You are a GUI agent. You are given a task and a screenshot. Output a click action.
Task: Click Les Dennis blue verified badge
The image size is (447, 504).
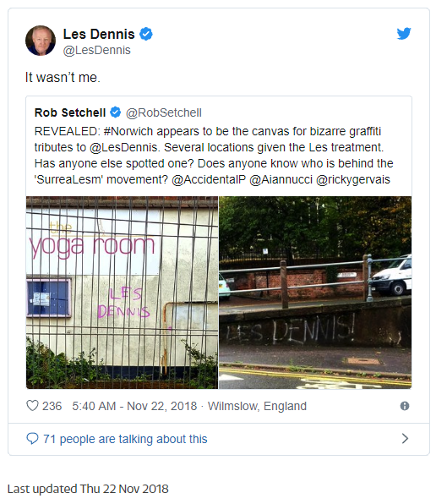146,34
